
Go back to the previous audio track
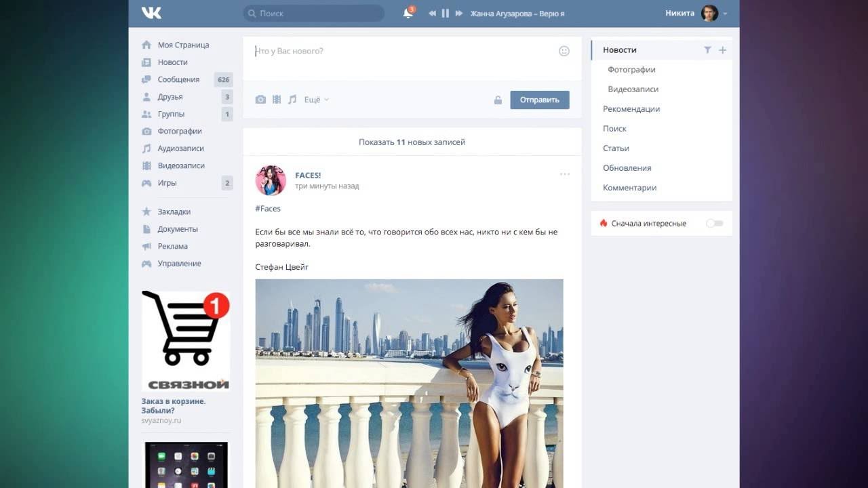[x=432, y=14]
